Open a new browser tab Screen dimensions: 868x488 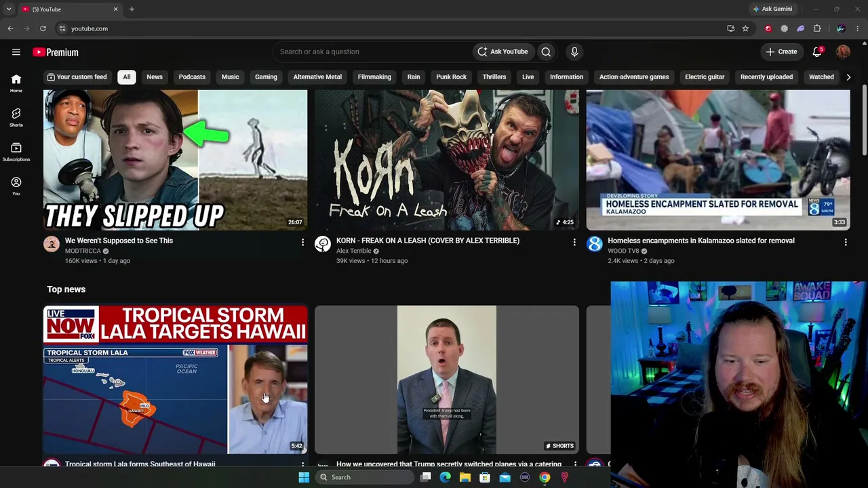tap(132, 9)
